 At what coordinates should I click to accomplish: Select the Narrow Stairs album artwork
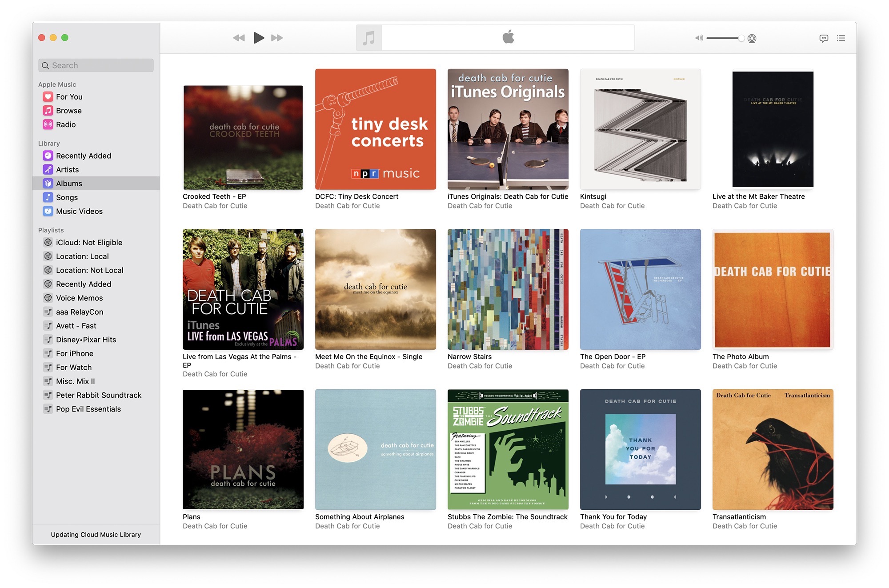508,289
